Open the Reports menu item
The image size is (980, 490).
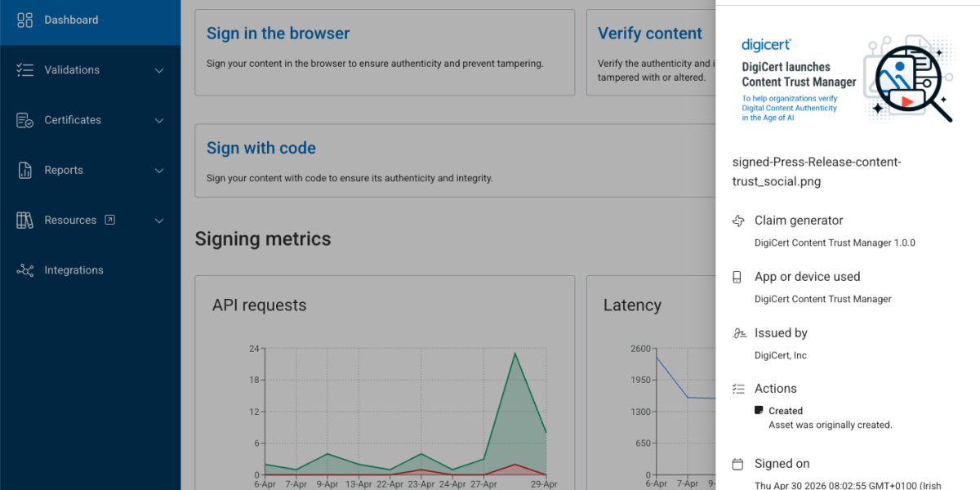coord(90,171)
